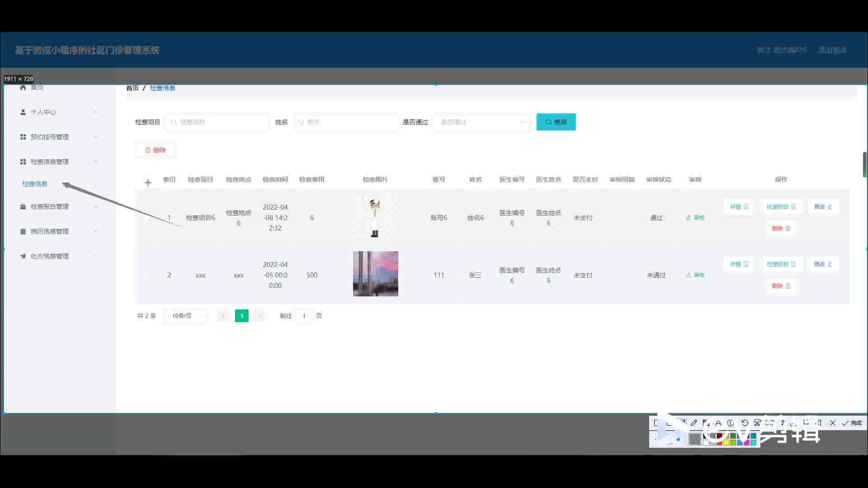Click the undo arrow in screenshot toolbar
The image size is (868, 488).
(745, 423)
